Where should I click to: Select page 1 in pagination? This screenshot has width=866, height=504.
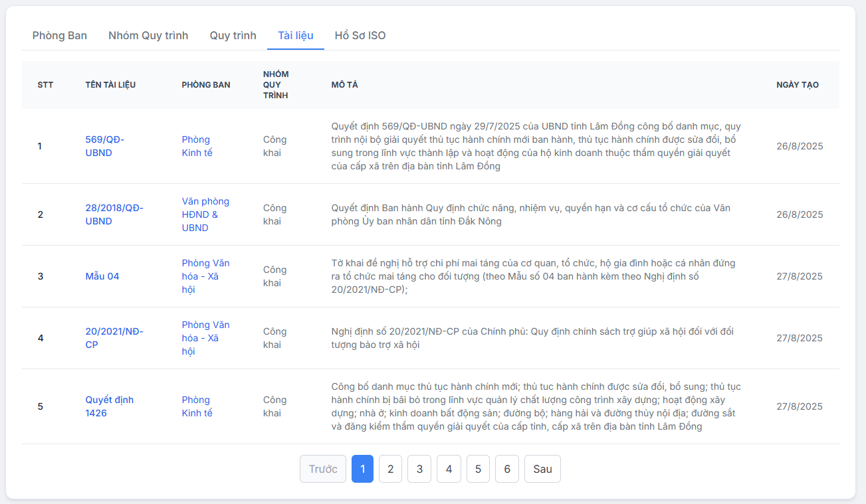pos(362,469)
